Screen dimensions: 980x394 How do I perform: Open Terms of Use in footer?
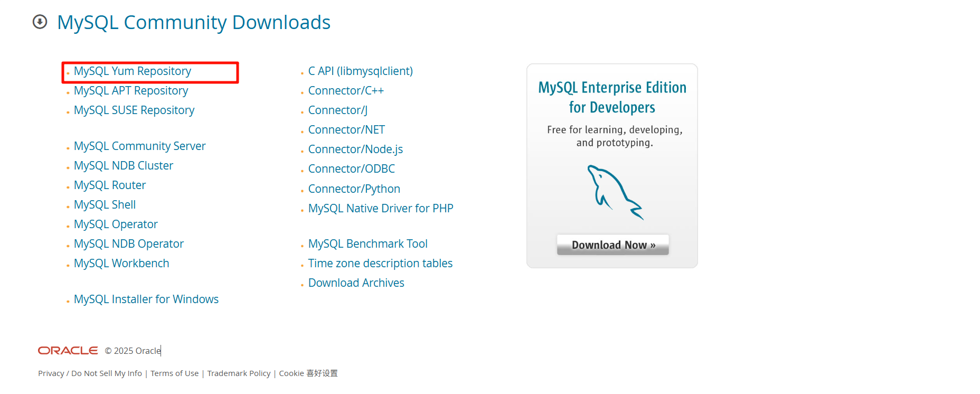[174, 373]
